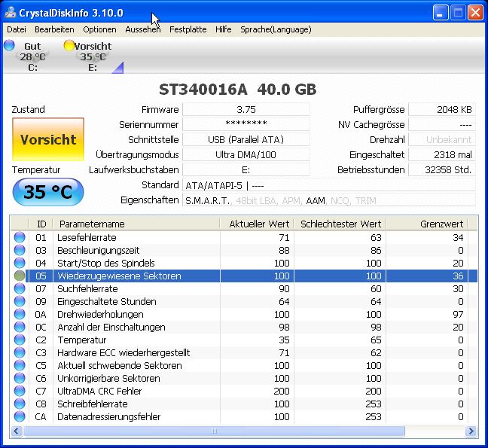The width and height of the screenshot is (488, 448).
Task: Select the Drehwiederholungen parameter name
Action: (100, 314)
